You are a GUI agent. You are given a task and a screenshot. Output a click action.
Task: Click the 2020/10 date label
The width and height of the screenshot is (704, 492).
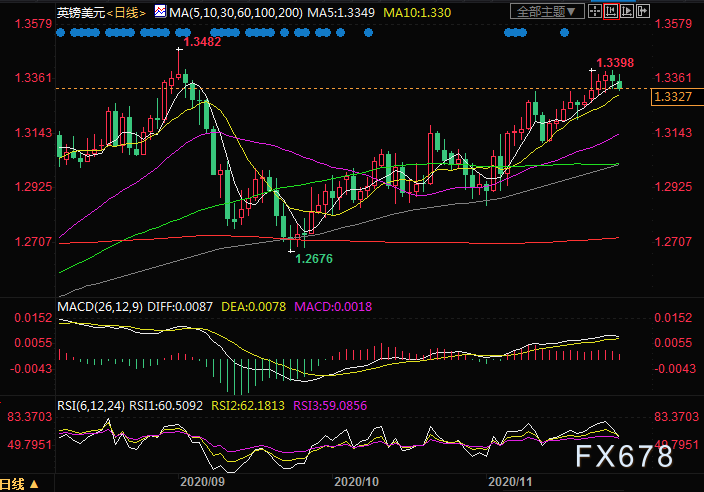[356, 482]
